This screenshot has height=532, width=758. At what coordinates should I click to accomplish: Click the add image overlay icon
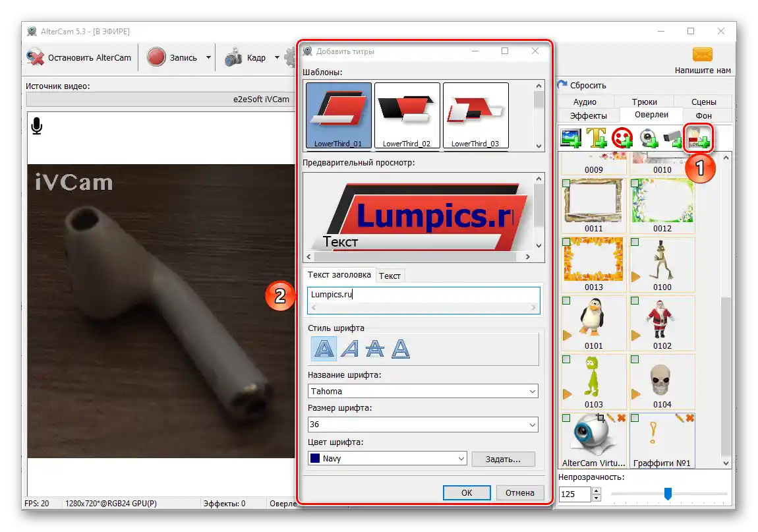coord(571,138)
